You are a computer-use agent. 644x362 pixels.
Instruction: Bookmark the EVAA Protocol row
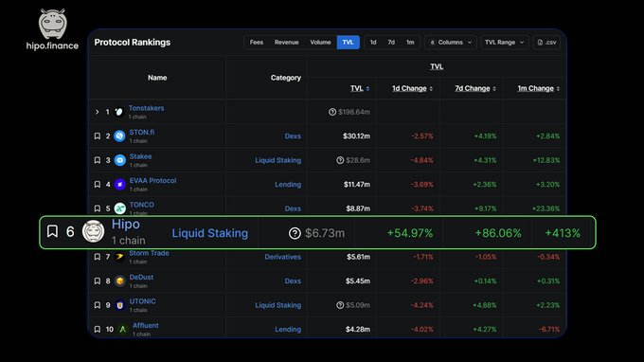click(98, 185)
